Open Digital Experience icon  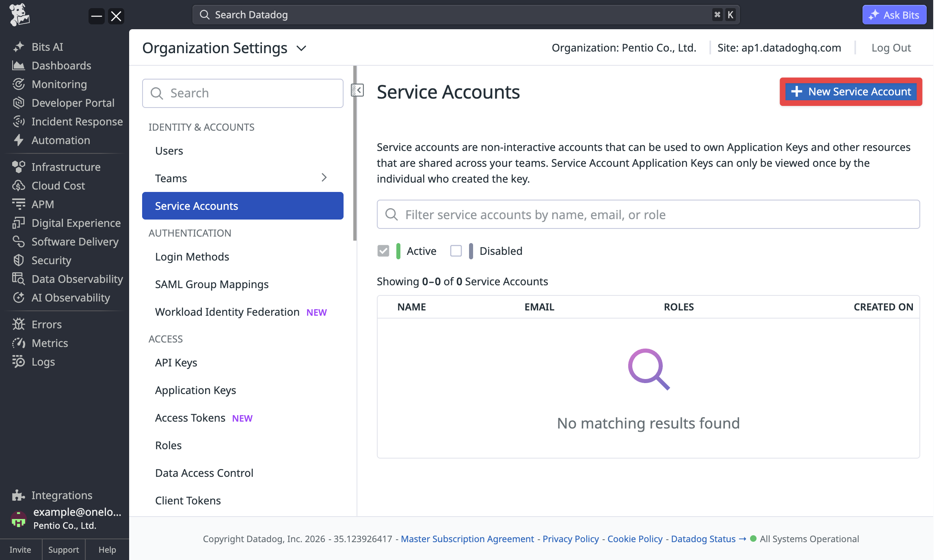click(x=19, y=223)
